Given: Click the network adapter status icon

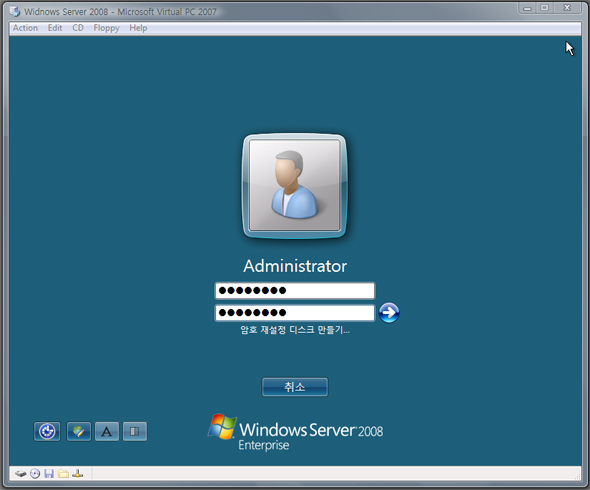Looking at the screenshot, I should tap(78, 474).
